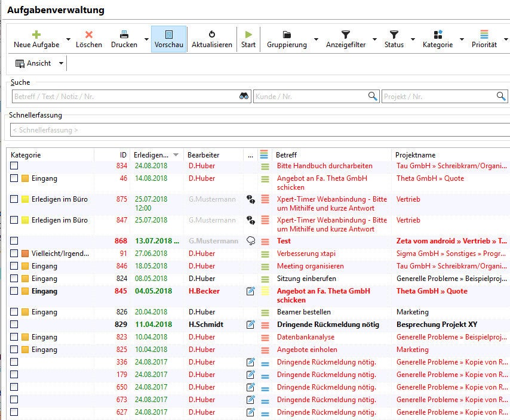Click the orange category swatch of ID 91

point(25,254)
